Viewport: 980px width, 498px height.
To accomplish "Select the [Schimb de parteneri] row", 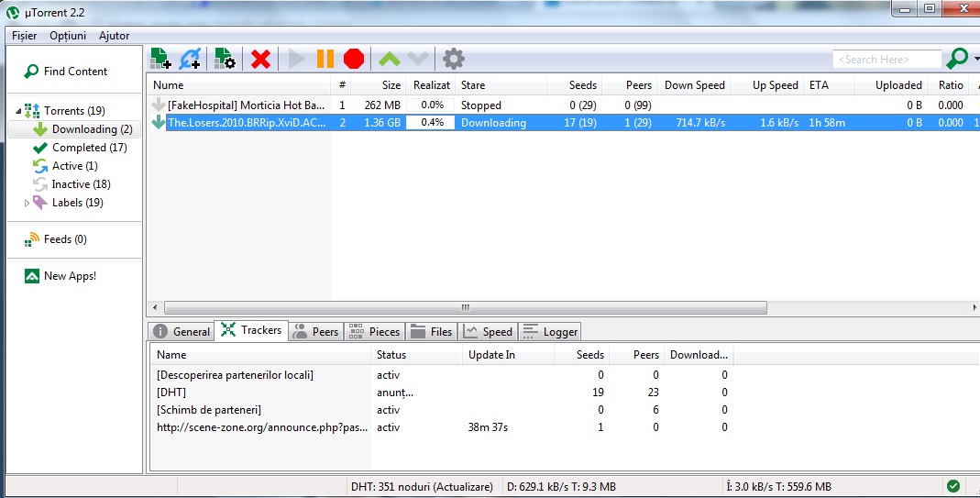I will coord(443,410).
